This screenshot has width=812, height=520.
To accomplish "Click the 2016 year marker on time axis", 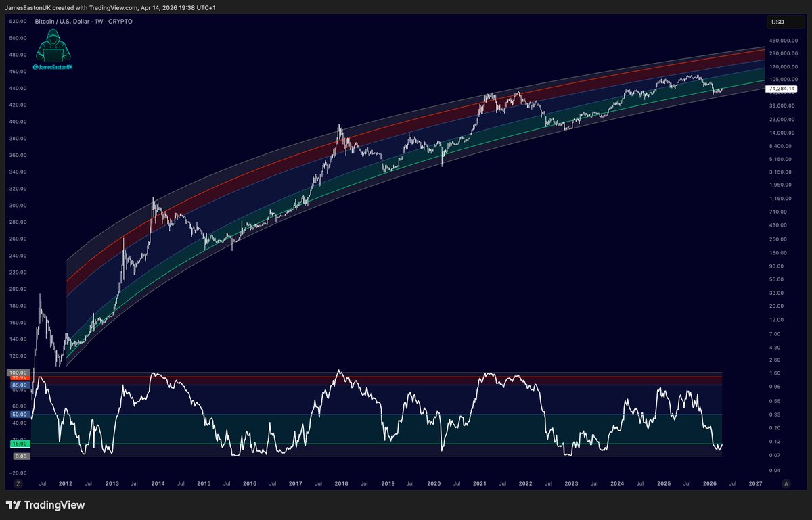I will coord(249,484).
